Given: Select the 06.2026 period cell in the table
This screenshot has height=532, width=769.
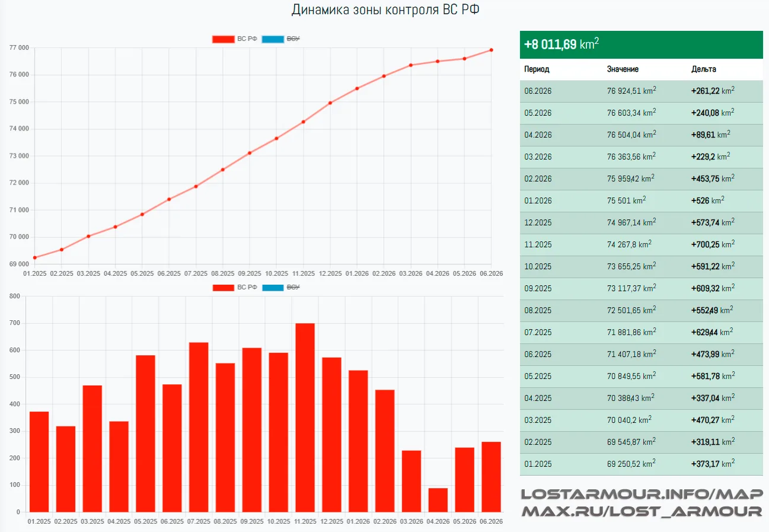Looking at the screenshot, I should tap(538, 91).
